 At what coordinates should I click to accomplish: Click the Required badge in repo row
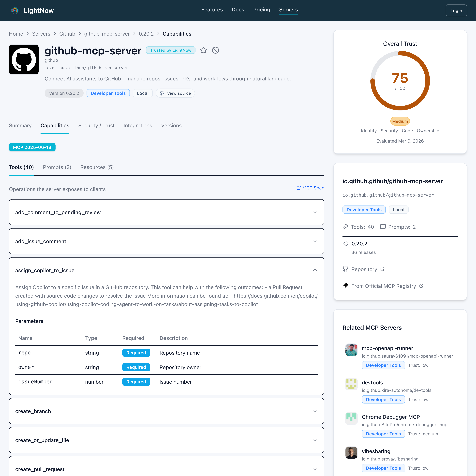[x=136, y=353]
